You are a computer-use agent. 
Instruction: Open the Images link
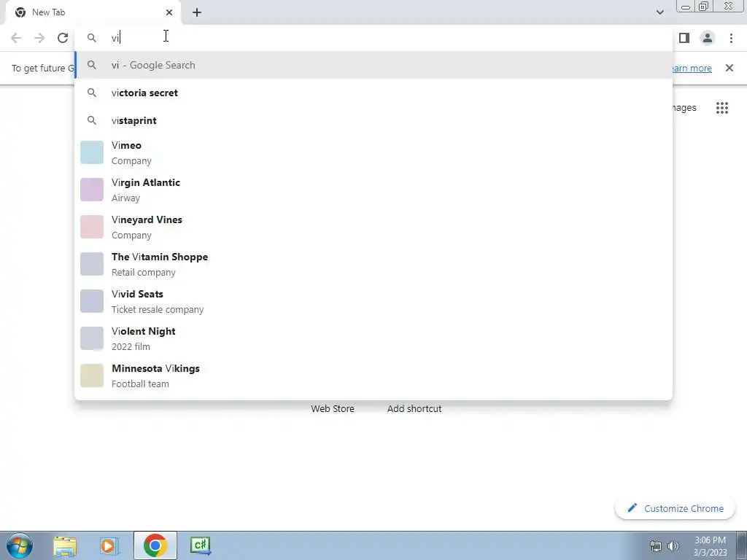[x=684, y=108]
